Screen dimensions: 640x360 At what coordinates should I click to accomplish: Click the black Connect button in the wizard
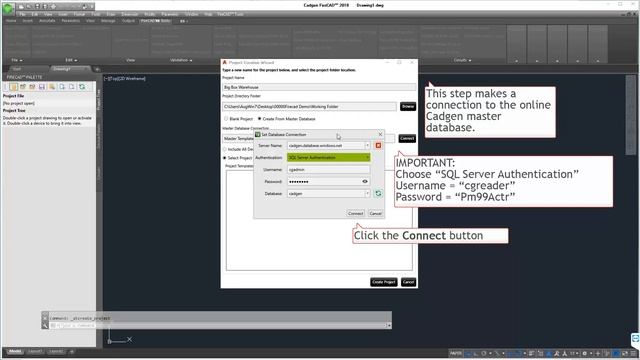point(407,138)
